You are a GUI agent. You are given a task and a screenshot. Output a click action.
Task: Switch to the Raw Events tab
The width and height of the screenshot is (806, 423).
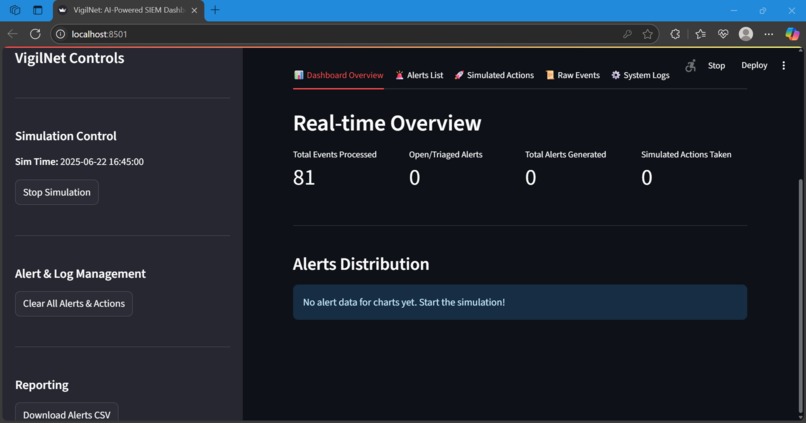point(573,75)
